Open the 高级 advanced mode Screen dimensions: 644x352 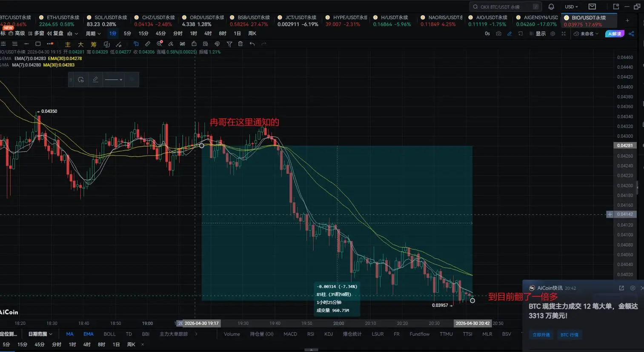17,34
